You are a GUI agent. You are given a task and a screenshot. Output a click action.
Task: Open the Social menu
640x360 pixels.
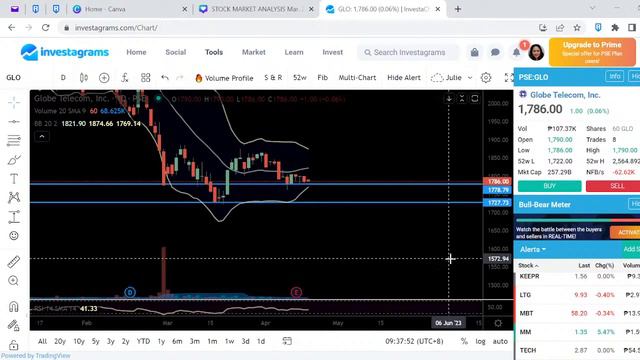pyautogui.click(x=176, y=52)
